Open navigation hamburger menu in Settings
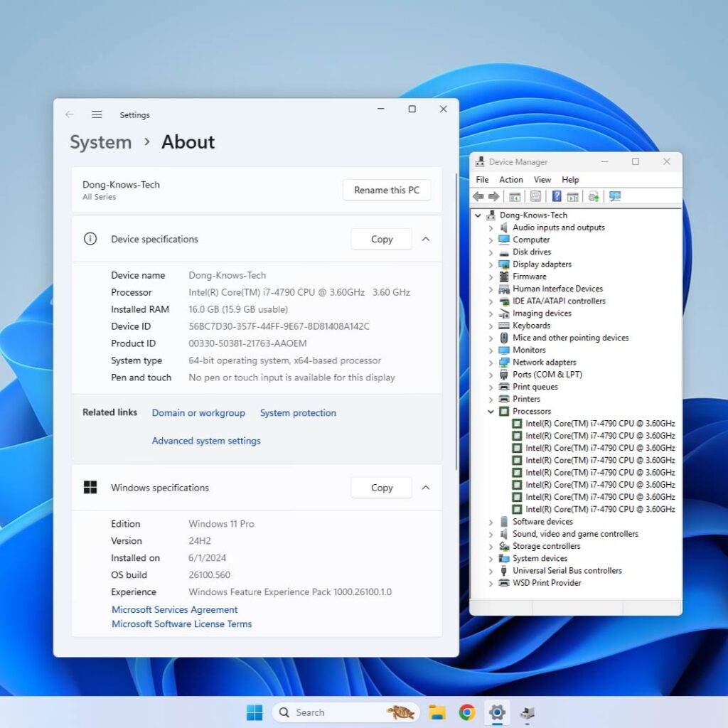 97,114
